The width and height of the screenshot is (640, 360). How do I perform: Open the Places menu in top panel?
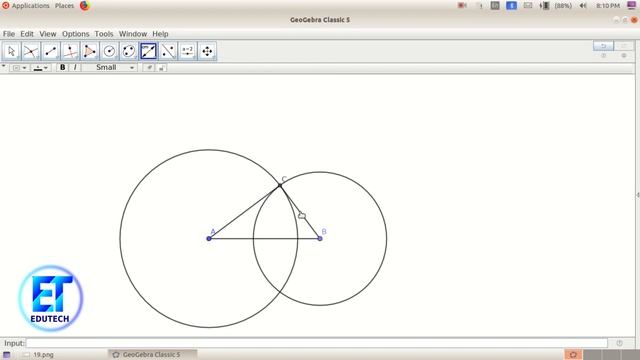point(64,6)
